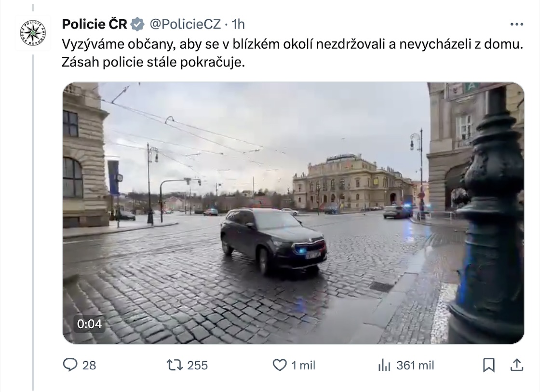This screenshot has height=392, width=540.
Task: Open the reply speech bubble icon
Action: tap(70, 365)
